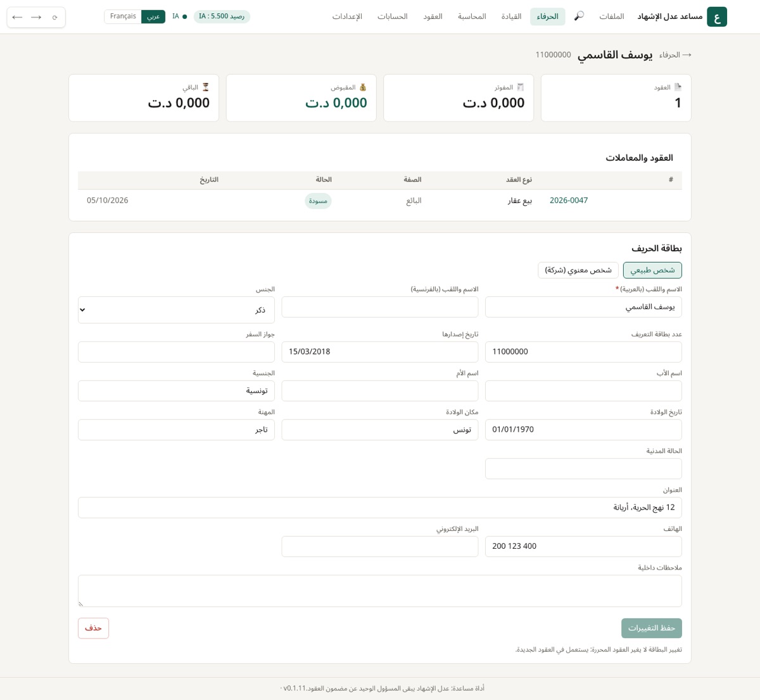Open the الحسابات navigation tab

click(x=393, y=16)
